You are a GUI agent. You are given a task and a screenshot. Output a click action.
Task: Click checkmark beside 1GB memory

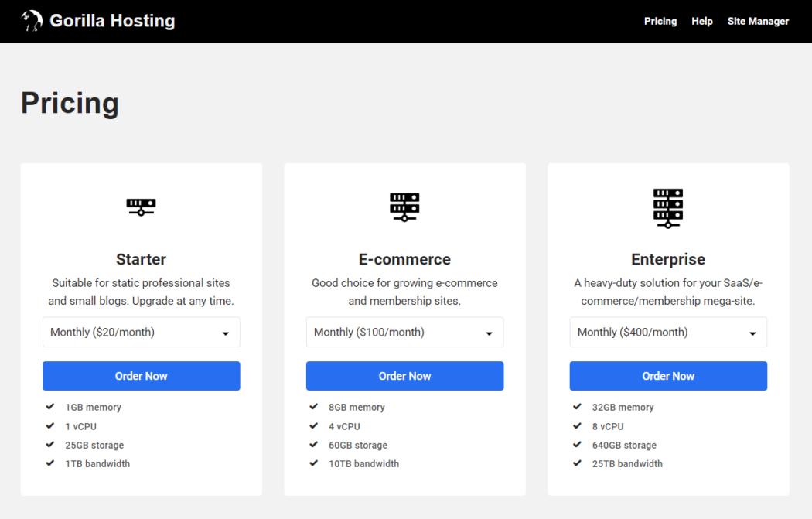click(50, 407)
